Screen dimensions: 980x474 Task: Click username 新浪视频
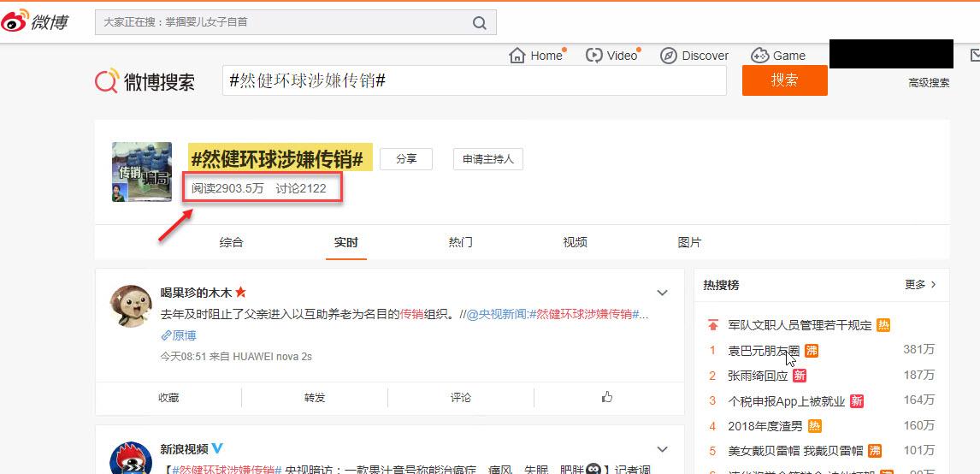[x=185, y=448]
